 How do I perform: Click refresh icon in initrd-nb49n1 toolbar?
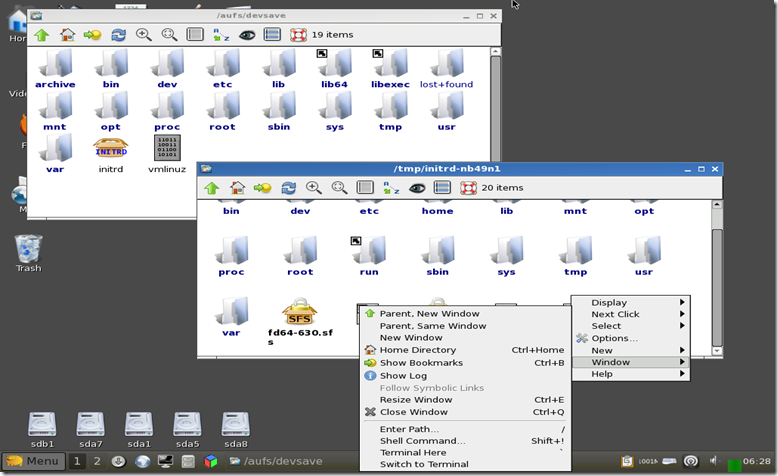click(x=288, y=188)
